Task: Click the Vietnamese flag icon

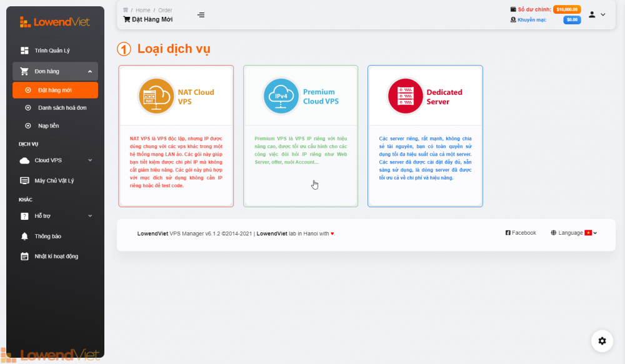Action: [x=588, y=233]
